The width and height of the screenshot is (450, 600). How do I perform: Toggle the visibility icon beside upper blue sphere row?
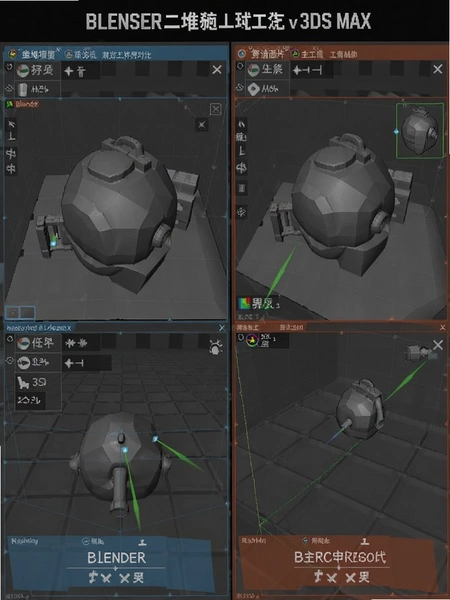(9, 67)
